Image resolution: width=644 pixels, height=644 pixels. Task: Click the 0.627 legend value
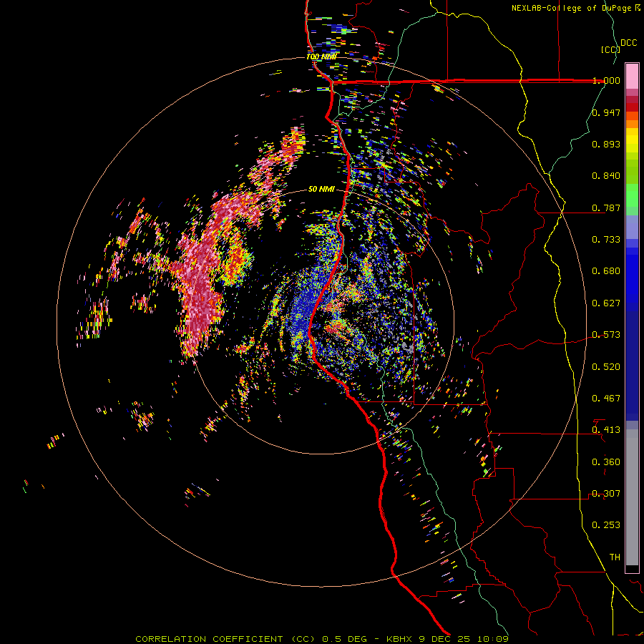coord(606,303)
